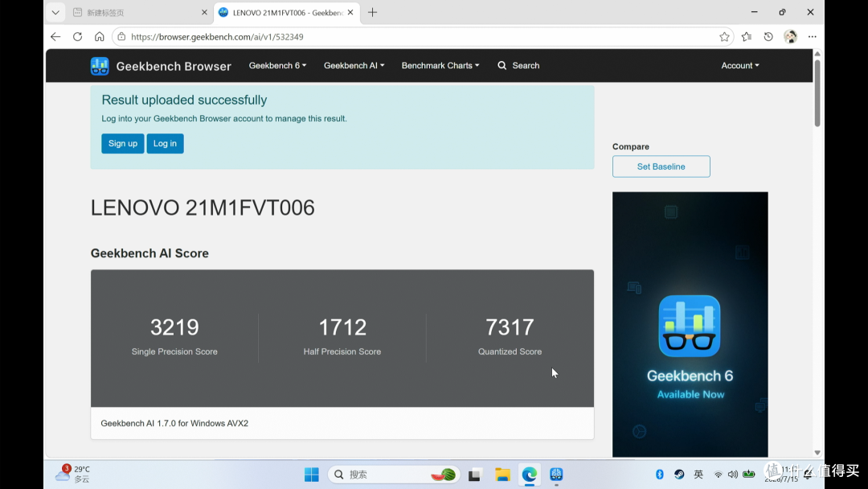Close the 新建标签页 tab

tap(204, 12)
